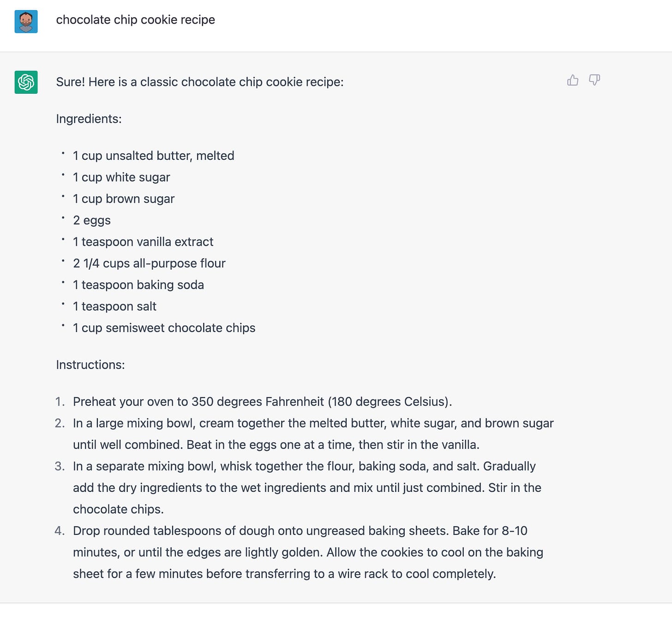This screenshot has width=672, height=618.
Task: Click the "1 cup semisweet chocolate chips" item
Action: tap(164, 328)
